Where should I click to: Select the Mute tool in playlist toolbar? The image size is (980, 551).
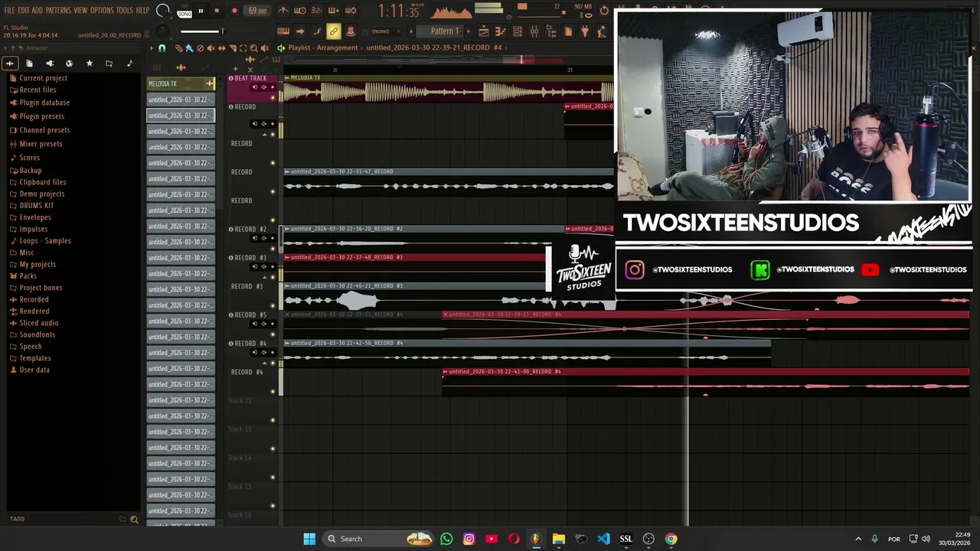(211, 47)
